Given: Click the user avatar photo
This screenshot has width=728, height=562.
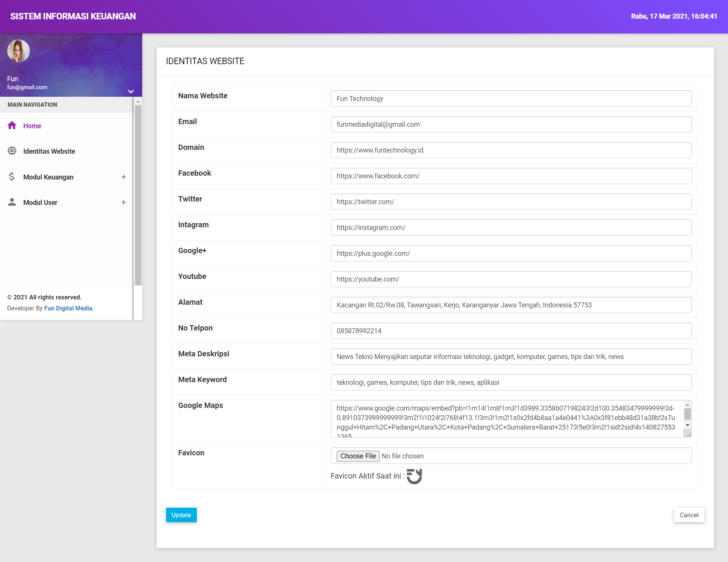Looking at the screenshot, I should coord(18,51).
